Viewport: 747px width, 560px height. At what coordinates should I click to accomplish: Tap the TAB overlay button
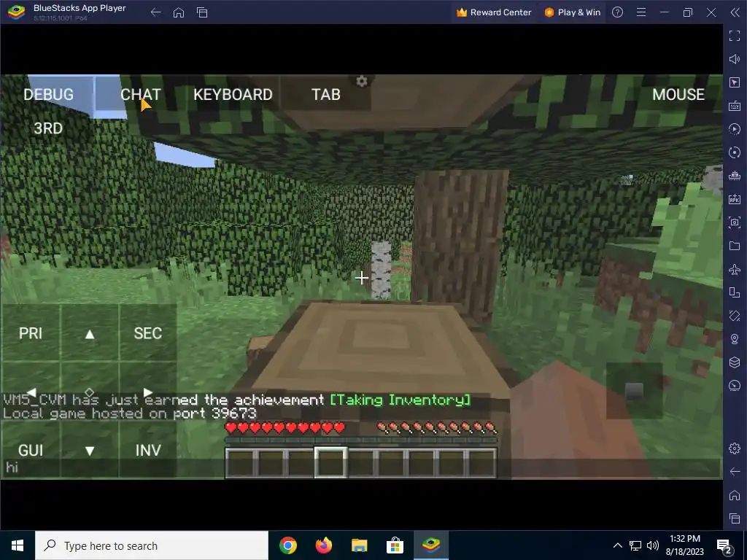[326, 94]
